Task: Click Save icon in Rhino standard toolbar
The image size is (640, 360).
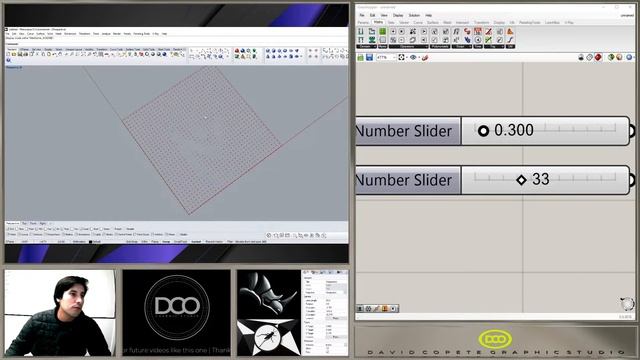Action: (x=20, y=54)
